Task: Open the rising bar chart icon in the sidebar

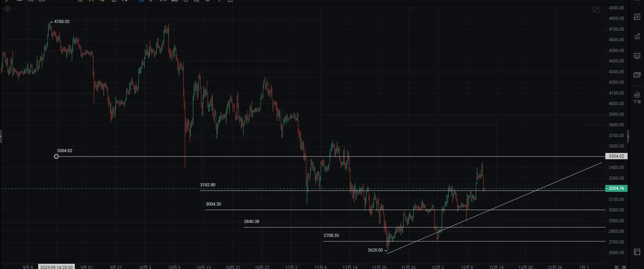Action: click(637, 36)
